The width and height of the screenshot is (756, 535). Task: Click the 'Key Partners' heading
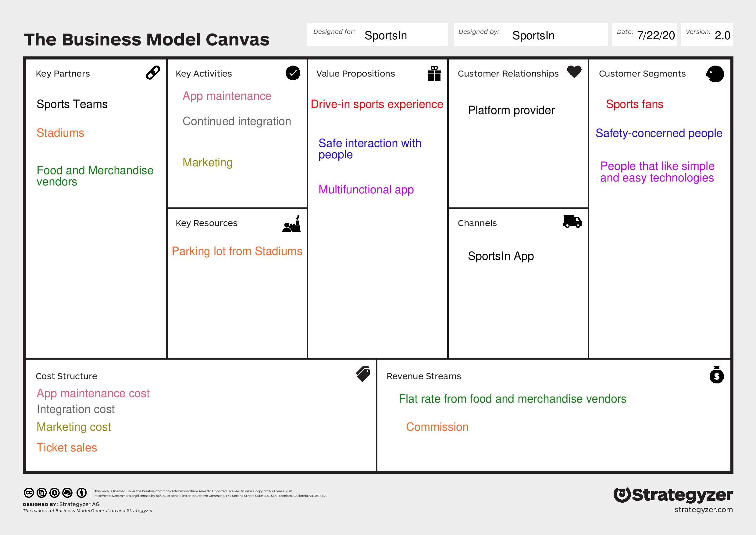62,74
